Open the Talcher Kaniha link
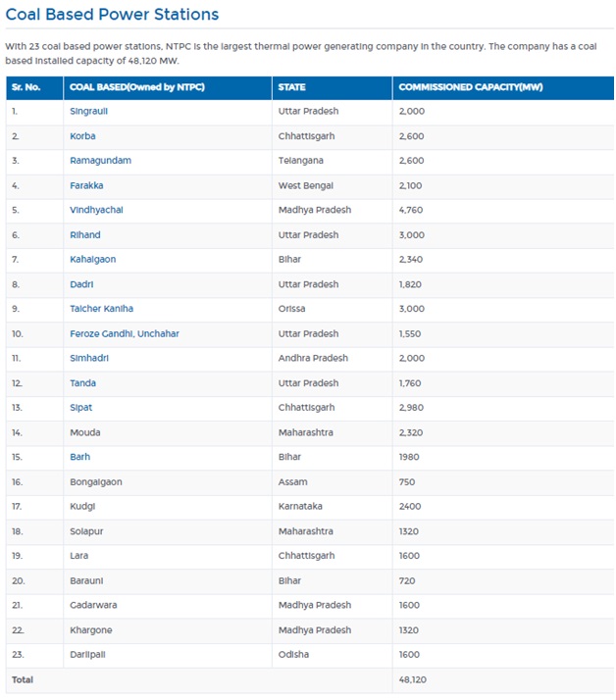The width and height of the screenshot is (616, 700). click(x=101, y=309)
